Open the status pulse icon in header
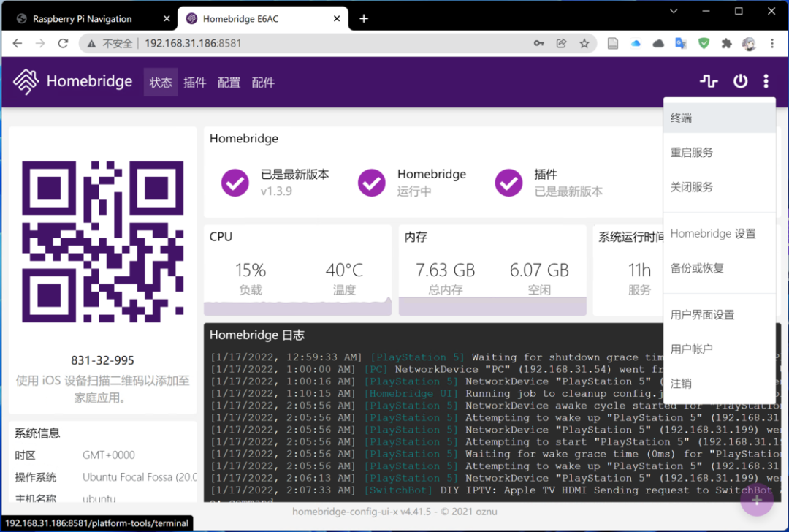 pos(708,81)
